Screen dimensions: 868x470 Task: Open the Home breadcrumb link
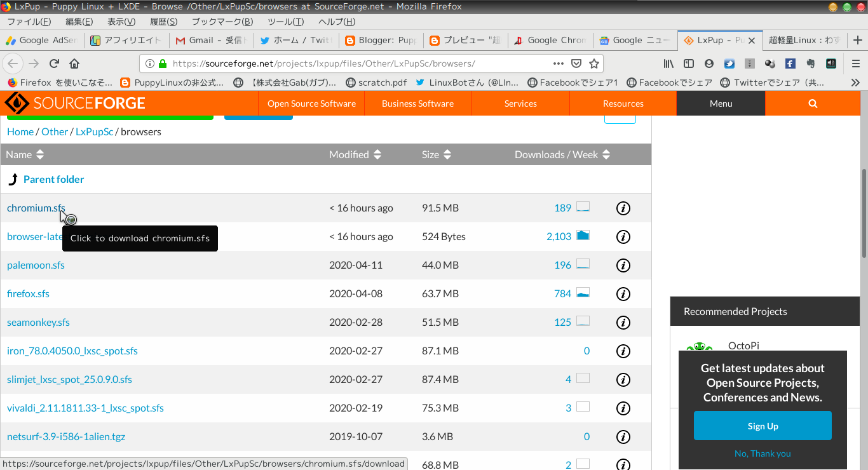20,131
